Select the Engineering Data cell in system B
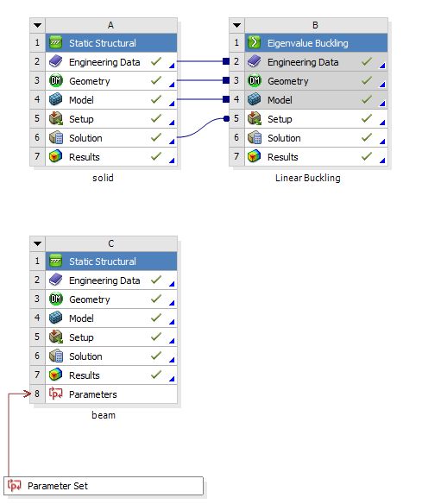The image size is (422, 504). [316, 62]
